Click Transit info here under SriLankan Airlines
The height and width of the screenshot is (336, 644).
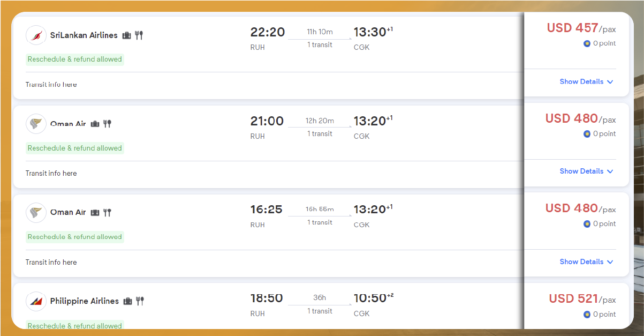click(x=51, y=85)
